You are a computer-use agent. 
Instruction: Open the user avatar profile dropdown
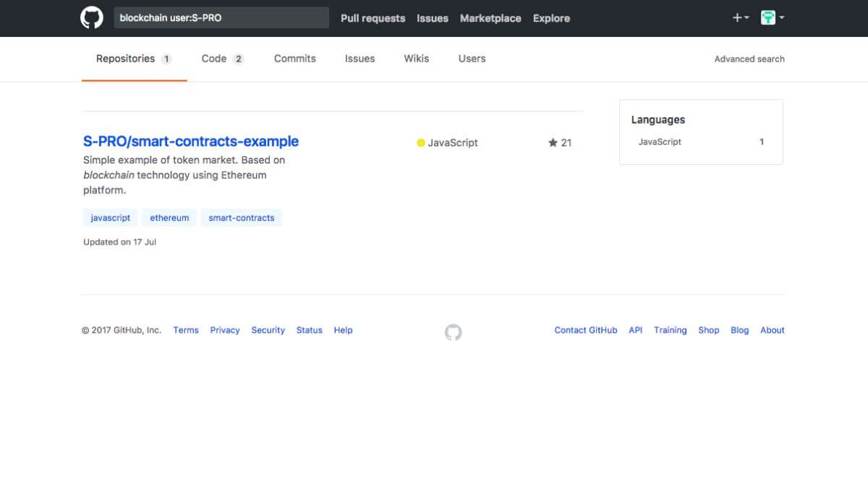(772, 18)
